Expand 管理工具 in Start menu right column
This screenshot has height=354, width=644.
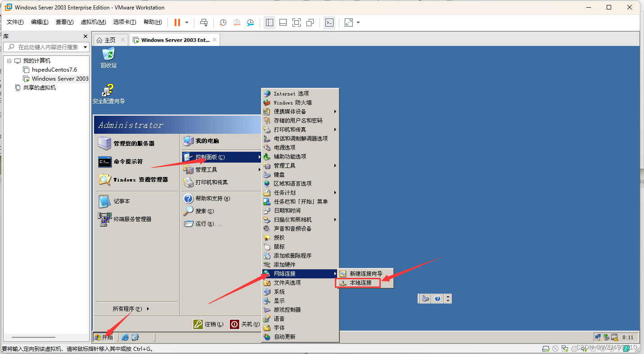pos(221,170)
